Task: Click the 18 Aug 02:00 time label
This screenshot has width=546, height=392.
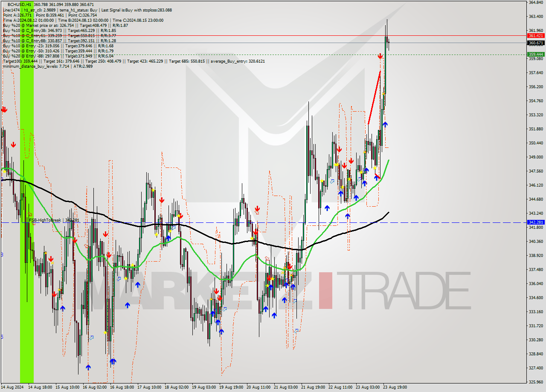Action: point(177,387)
